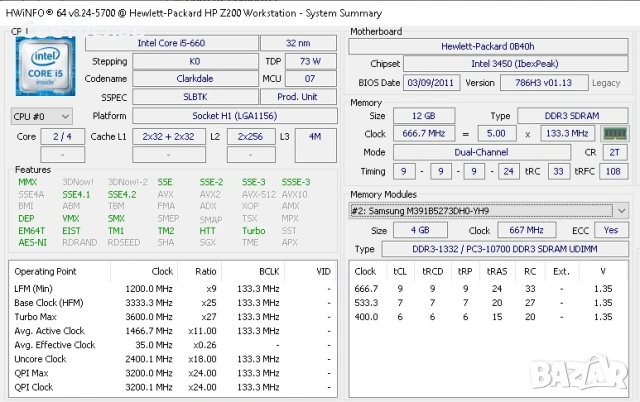The height and width of the screenshot is (402, 640).
Task: Click the tCL column header in memory table
Action: point(400,271)
